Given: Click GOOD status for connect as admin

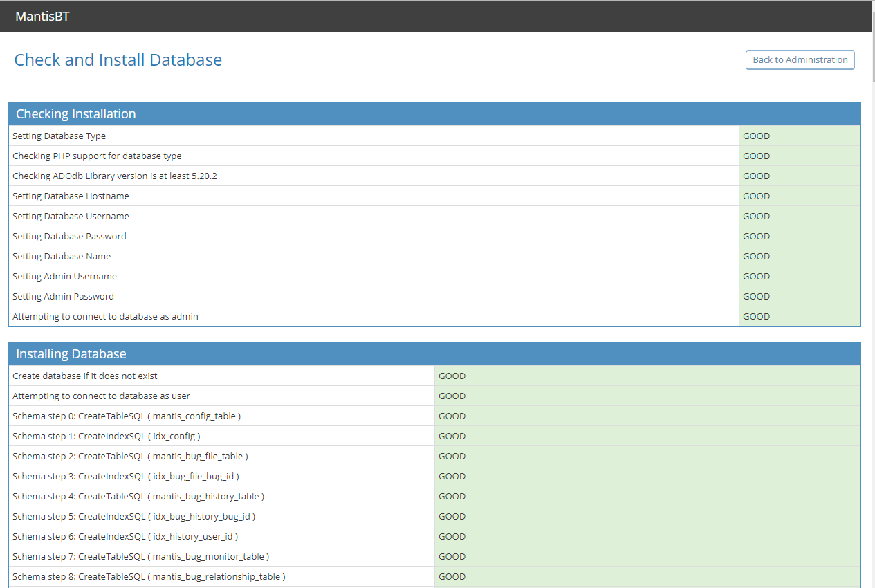Looking at the screenshot, I should click(756, 317).
